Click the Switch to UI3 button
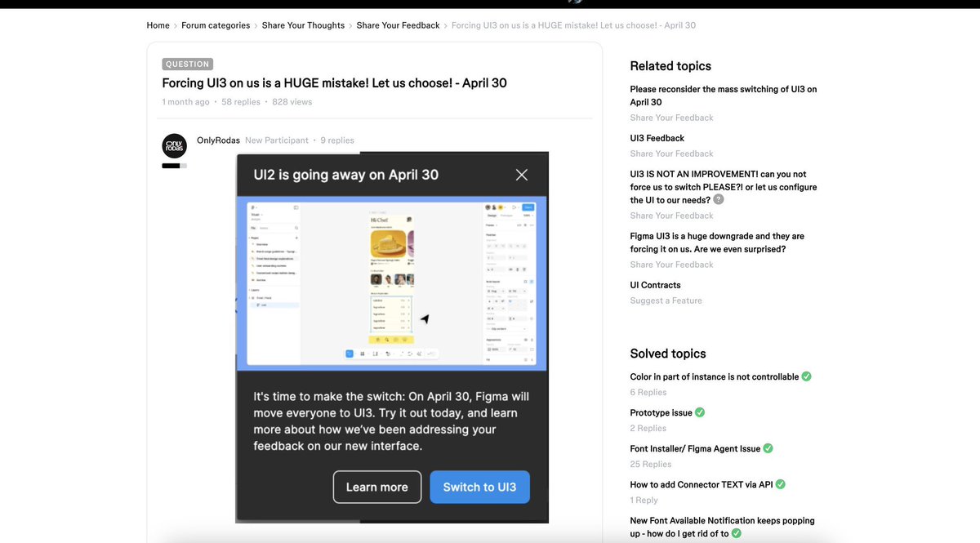Screen dimensions: 980x543 click(x=479, y=487)
